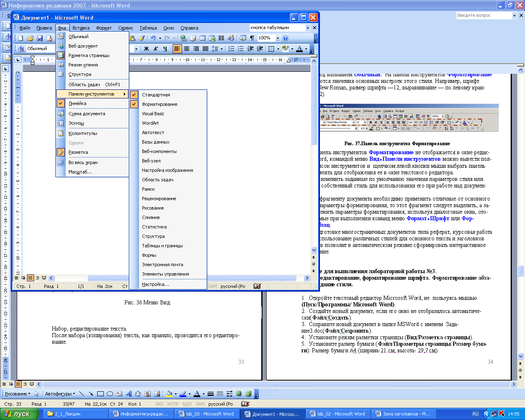Insert a hyperlink with the globe-chain icon
The image size is (525, 420).
tap(183, 38)
